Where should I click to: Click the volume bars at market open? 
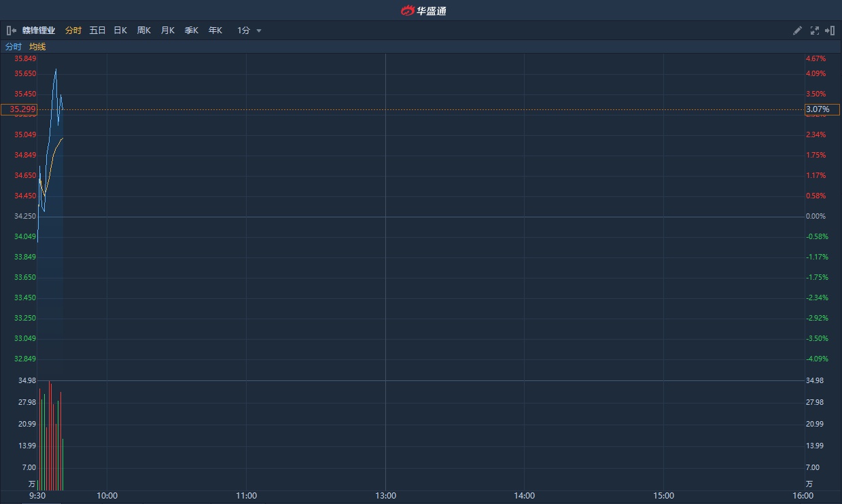point(50,435)
